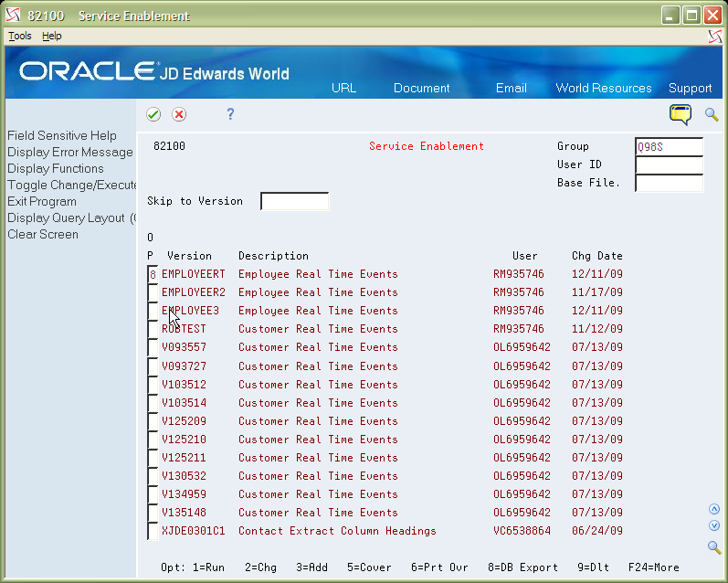The height and width of the screenshot is (583, 728).
Task: Click 8=DB Export option text
Action: click(x=522, y=567)
